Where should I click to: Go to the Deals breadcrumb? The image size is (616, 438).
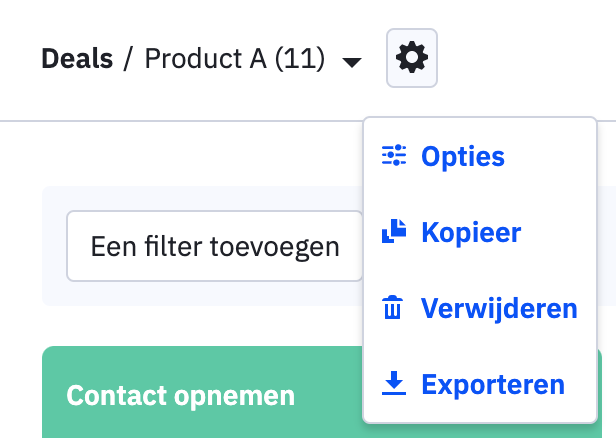pos(77,59)
